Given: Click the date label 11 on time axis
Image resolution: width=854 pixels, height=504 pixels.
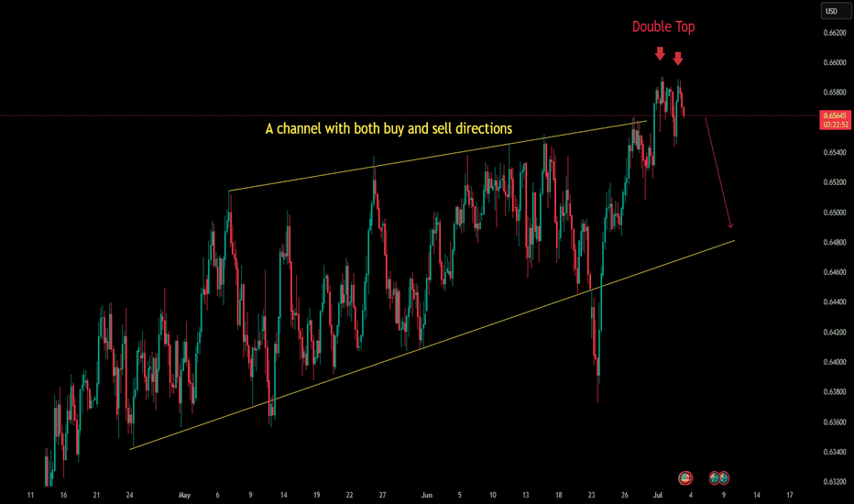Looking at the screenshot, I should click(x=30, y=495).
